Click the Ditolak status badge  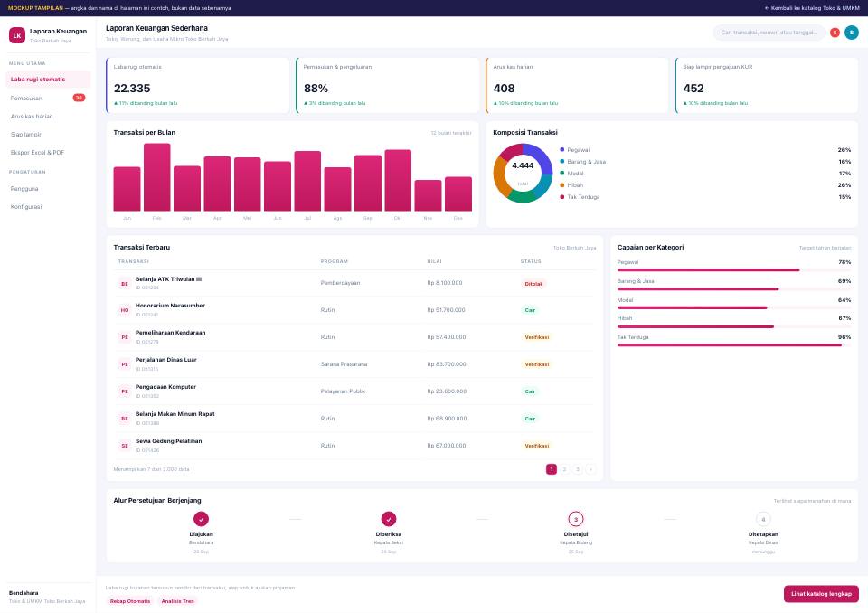point(533,284)
